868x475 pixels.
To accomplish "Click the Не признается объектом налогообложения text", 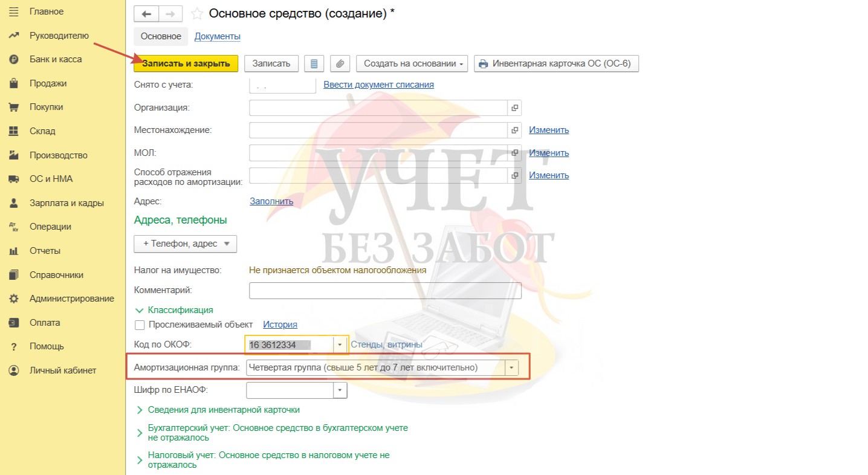I will coord(338,270).
